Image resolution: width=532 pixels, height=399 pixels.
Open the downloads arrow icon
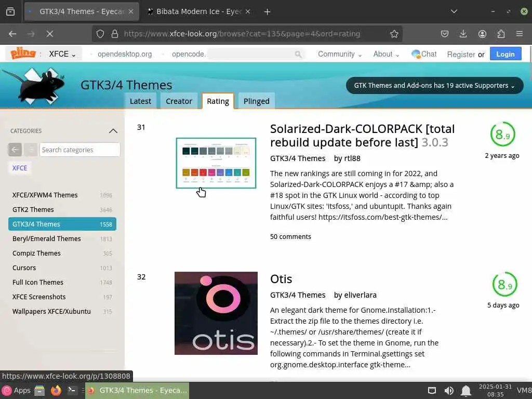tap(463, 34)
